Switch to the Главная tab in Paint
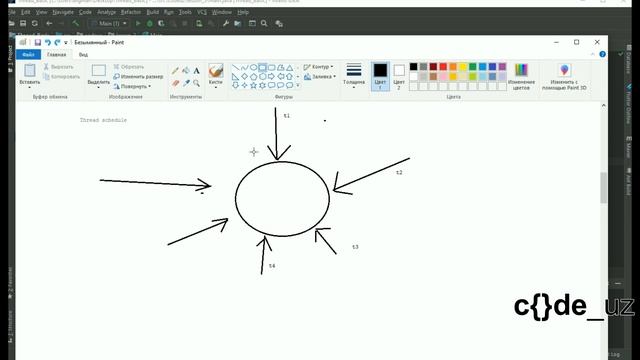 [x=56, y=54]
